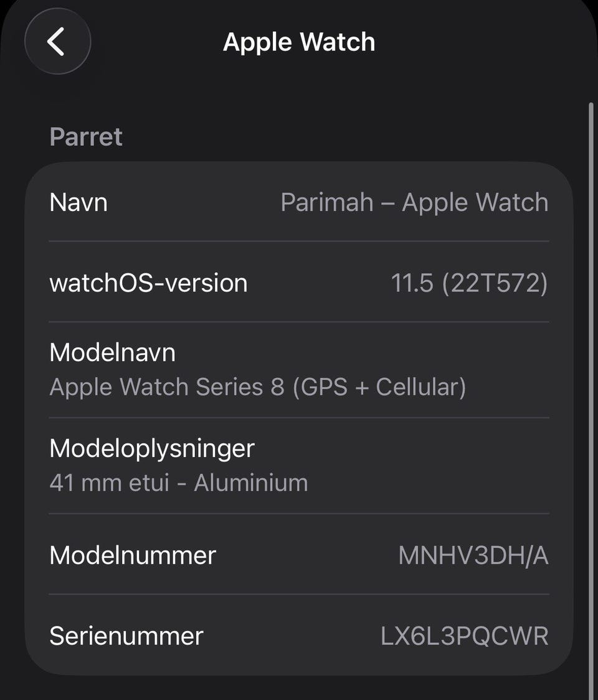Image resolution: width=598 pixels, height=700 pixels.
Task: Tap the watchOS-version label
Action: click(x=148, y=283)
